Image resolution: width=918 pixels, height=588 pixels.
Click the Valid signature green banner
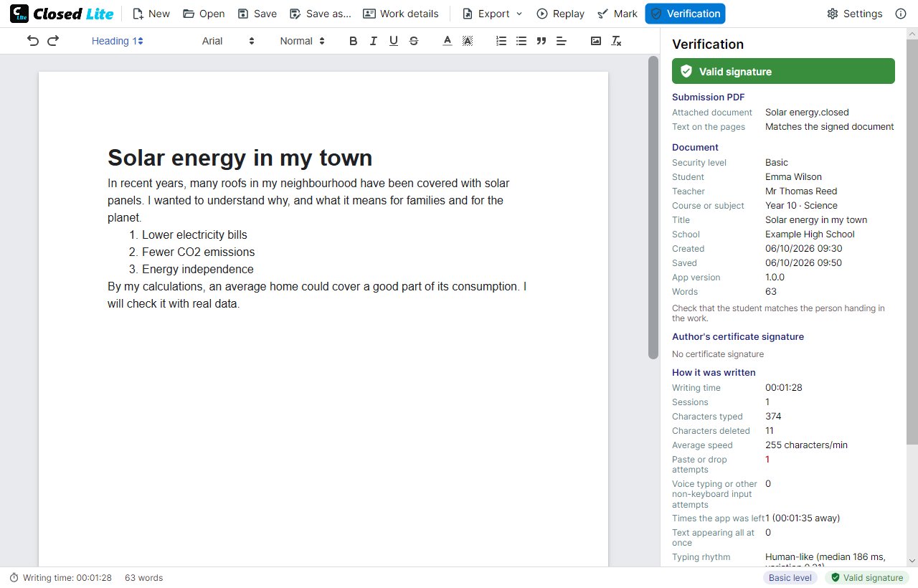(783, 71)
